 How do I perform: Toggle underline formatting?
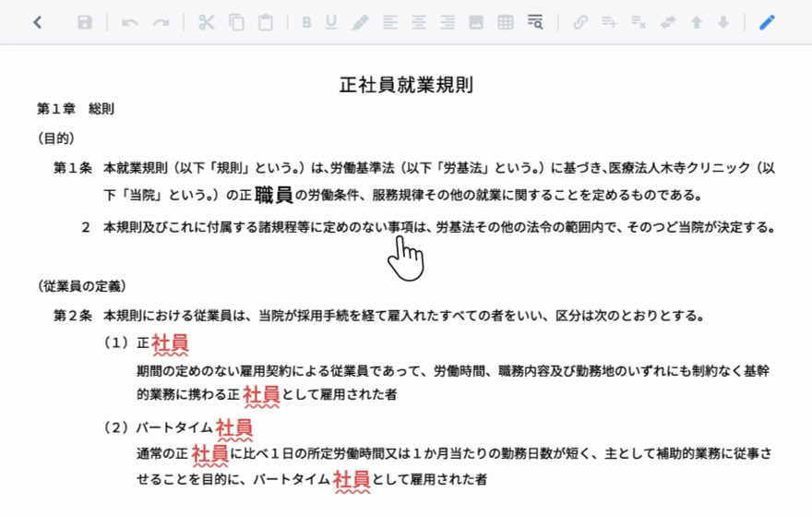331,22
